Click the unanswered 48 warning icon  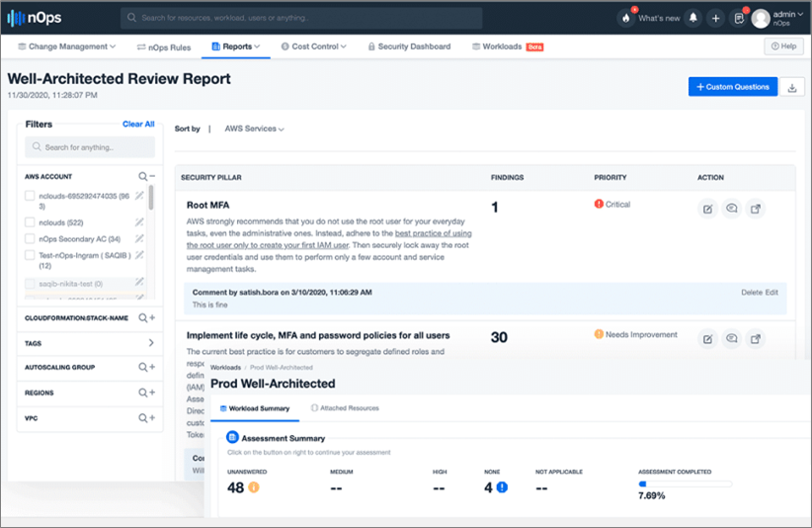(254, 487)
